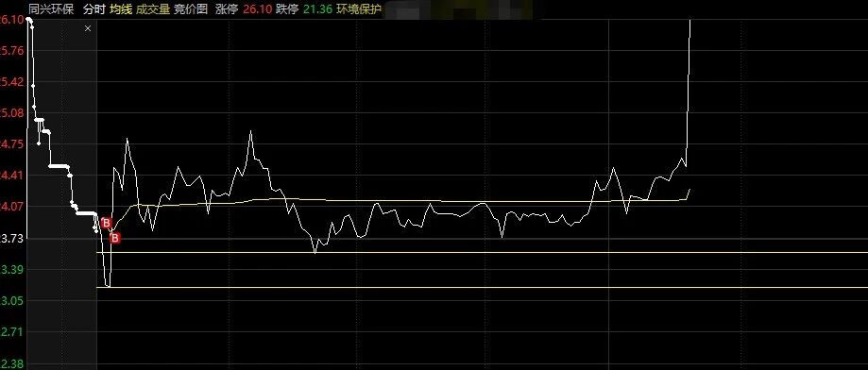Click the 5.08 price axis label
The image size is (868, 370).
12,113
